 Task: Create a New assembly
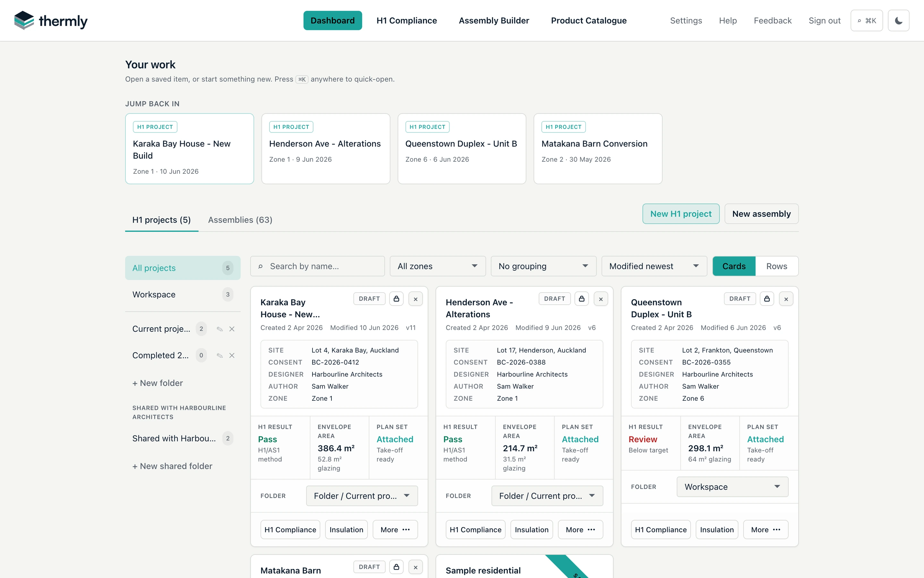(x=761, y=214)
